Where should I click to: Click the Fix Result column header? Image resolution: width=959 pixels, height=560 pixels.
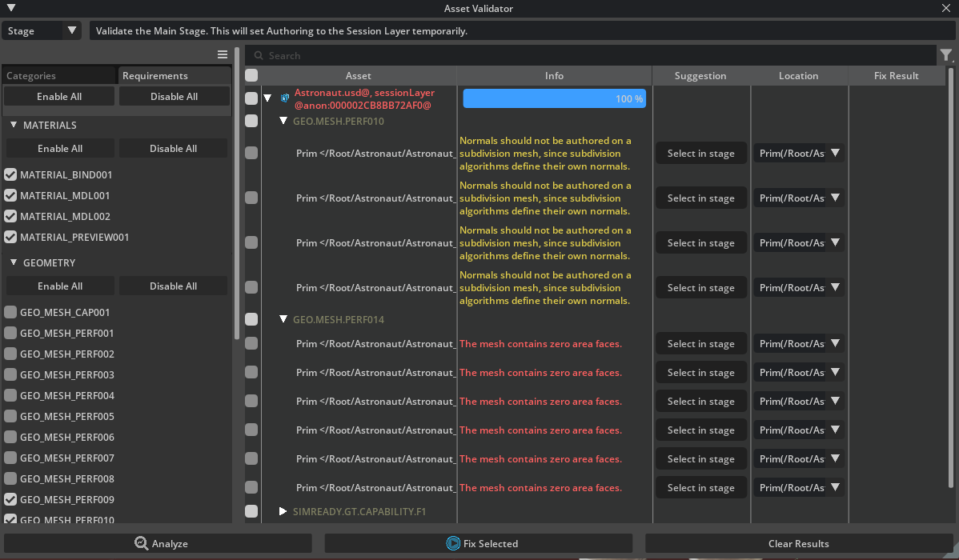click(x=897, y=75)
